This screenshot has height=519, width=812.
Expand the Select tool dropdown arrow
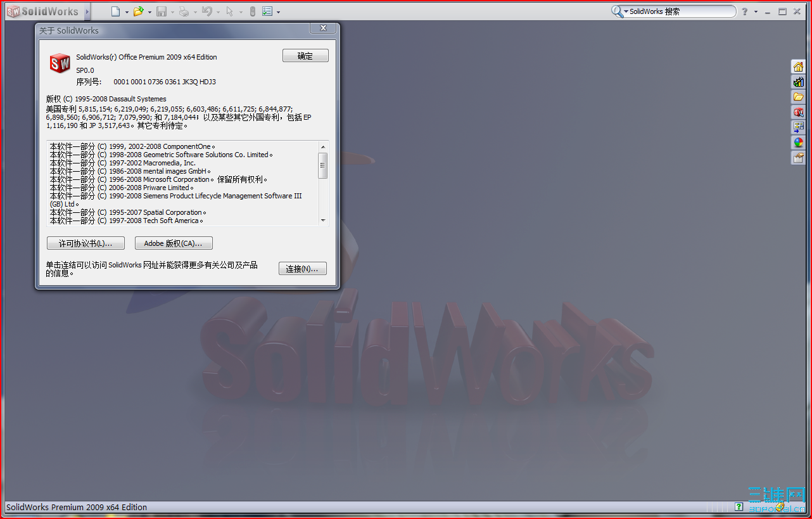(241, 12)
